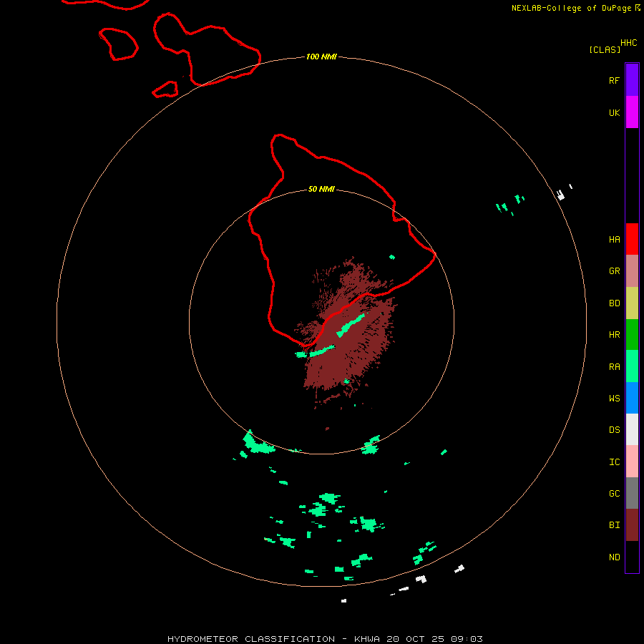Click the 'NEXLAB-College of DuPage' credit text
The height and width of the screenshot is (644, 644).
572,8
